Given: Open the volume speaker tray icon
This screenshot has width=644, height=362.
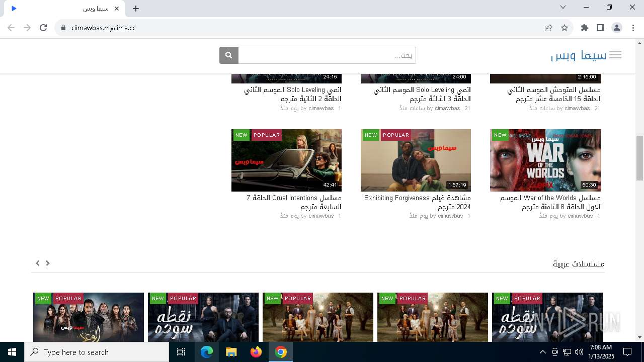Looking at the screenshot, I should point(579,352).
